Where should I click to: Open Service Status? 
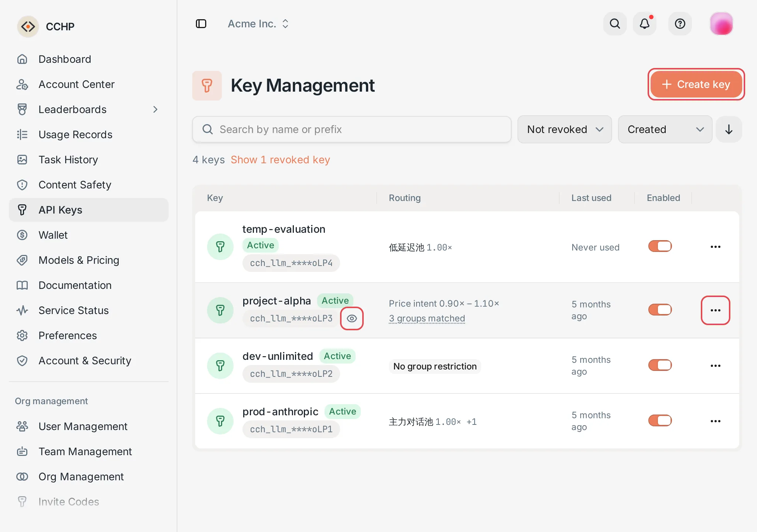pyautogui.click(x=89, y=310)
